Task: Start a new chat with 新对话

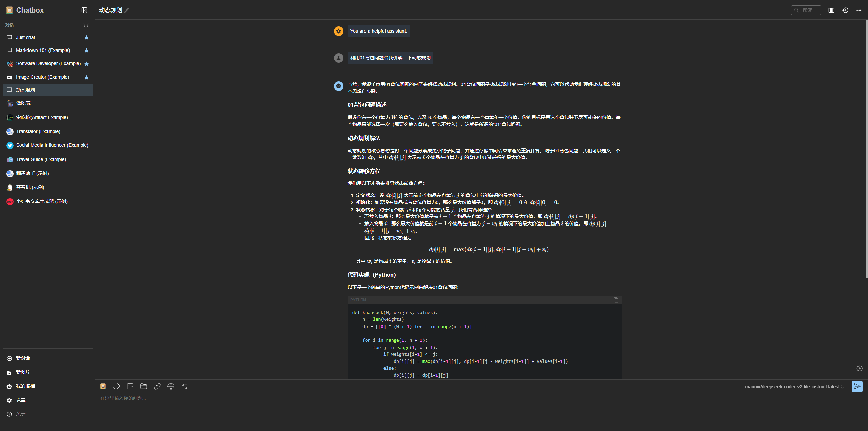Action: tap(23, 358)
